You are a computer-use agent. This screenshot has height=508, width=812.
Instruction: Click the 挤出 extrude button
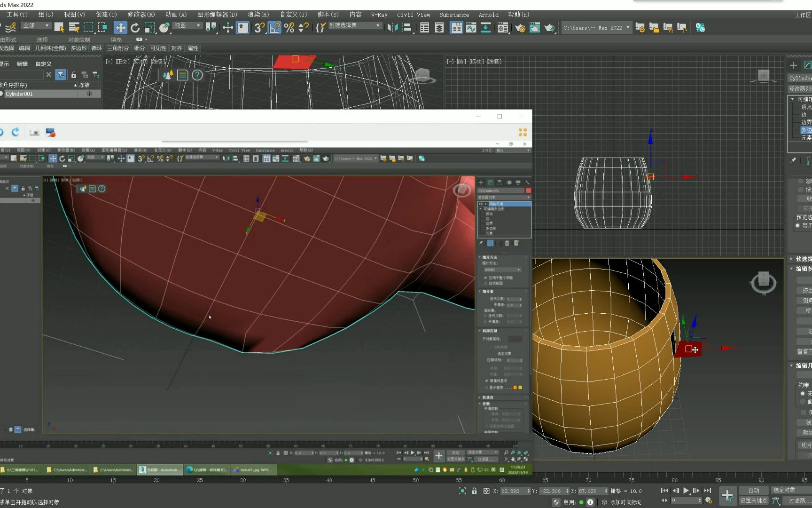click(806, 290)
